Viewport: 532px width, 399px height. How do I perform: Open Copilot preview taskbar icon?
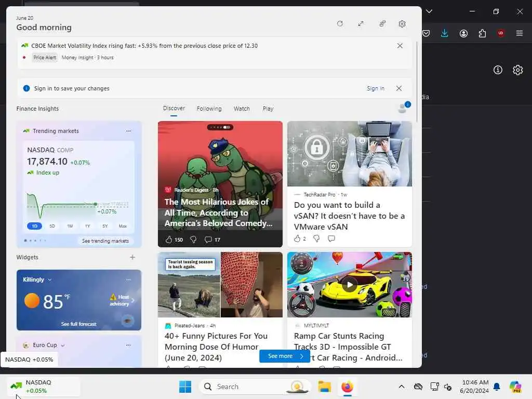pos(515,387)
